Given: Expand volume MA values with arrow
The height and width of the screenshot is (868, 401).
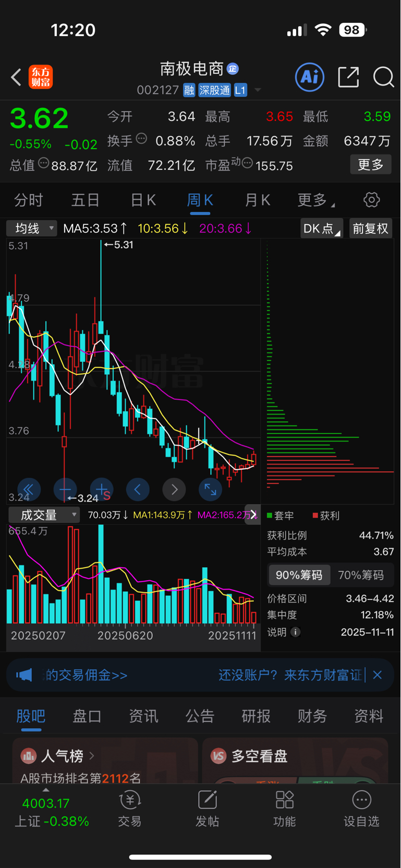Looking at the screenshot, I should tap(253, 515).
